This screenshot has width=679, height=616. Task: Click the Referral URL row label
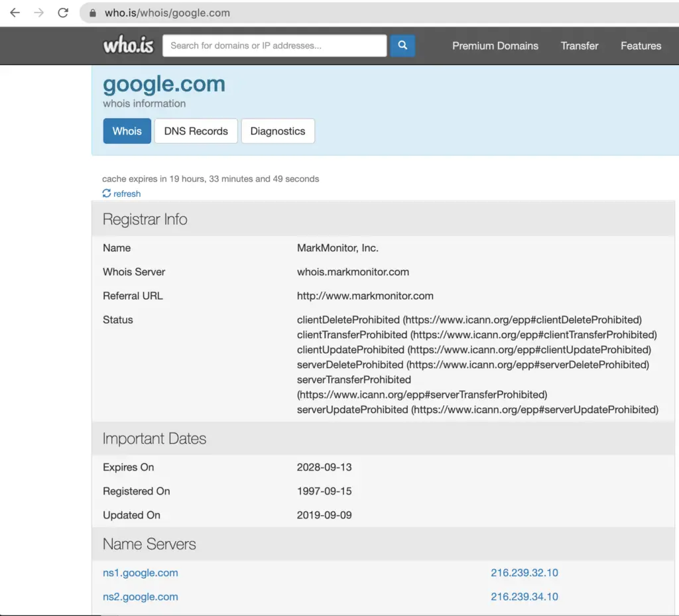(133, 296)
